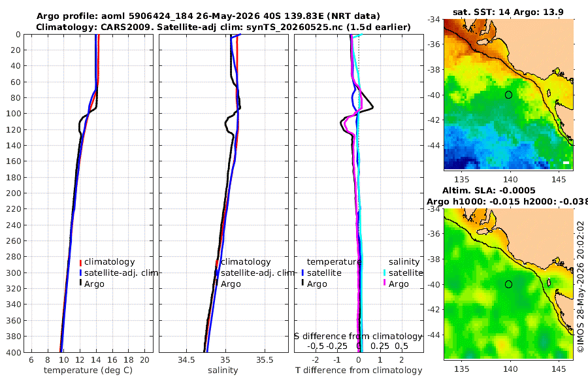Image resolution: width=588 pixels, height=379 pixels.
Task: Click the Argo float circle on SST map
Action: coord(508,95)
